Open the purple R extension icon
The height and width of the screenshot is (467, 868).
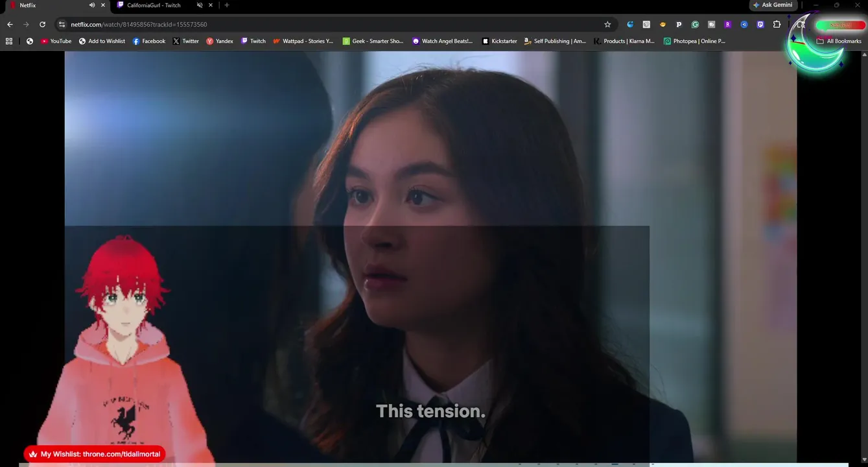click(727, 25)
